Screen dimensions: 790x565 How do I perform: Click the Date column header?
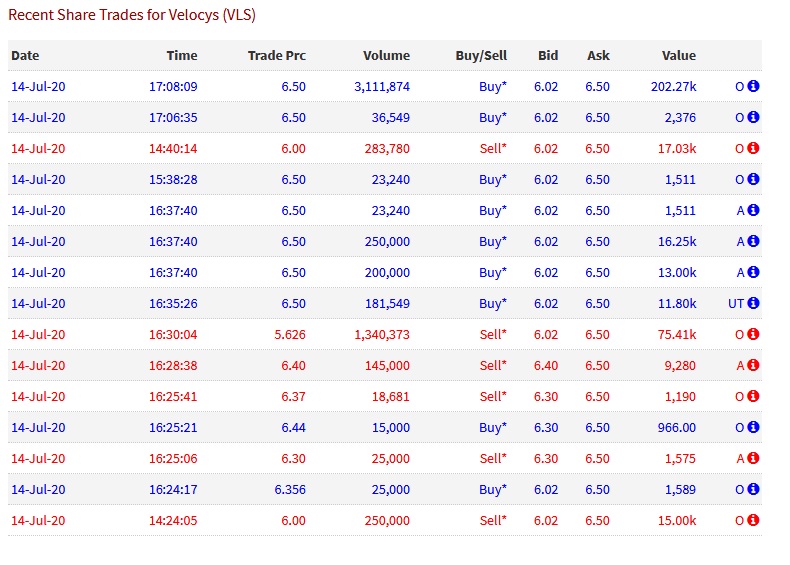coord(25,56)
